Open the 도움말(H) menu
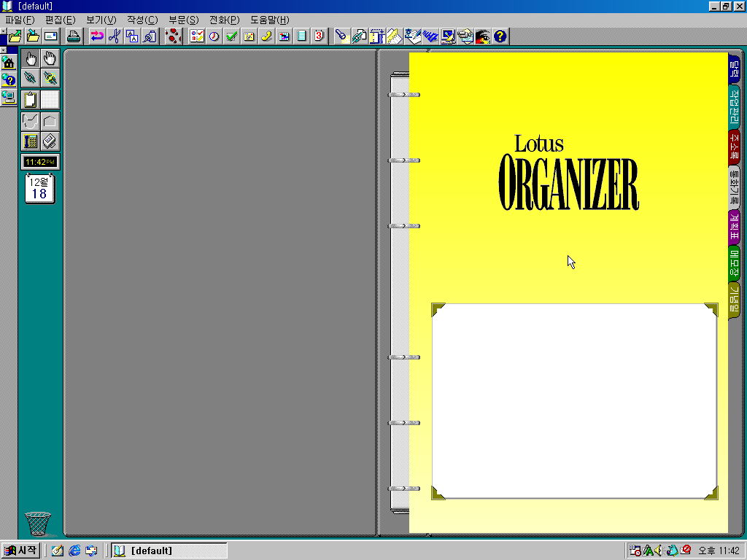The image size is (747, 560). point(270,20)
